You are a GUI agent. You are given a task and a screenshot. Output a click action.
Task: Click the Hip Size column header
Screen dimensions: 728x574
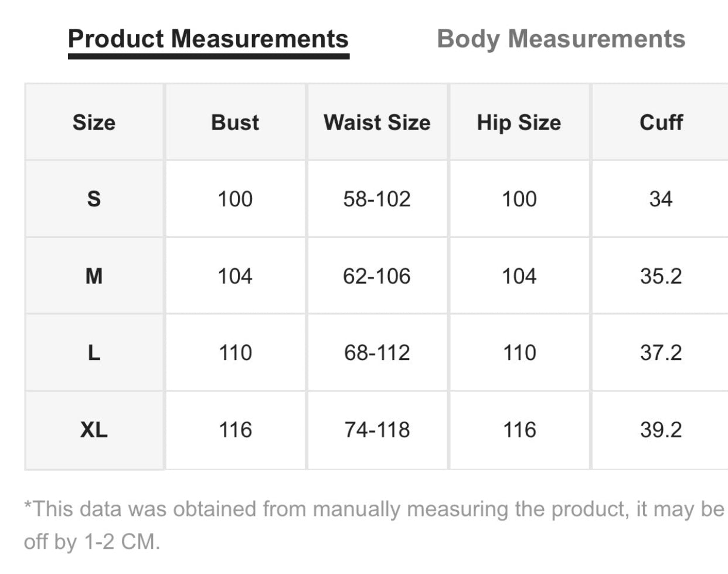click(x=519, y=123)
